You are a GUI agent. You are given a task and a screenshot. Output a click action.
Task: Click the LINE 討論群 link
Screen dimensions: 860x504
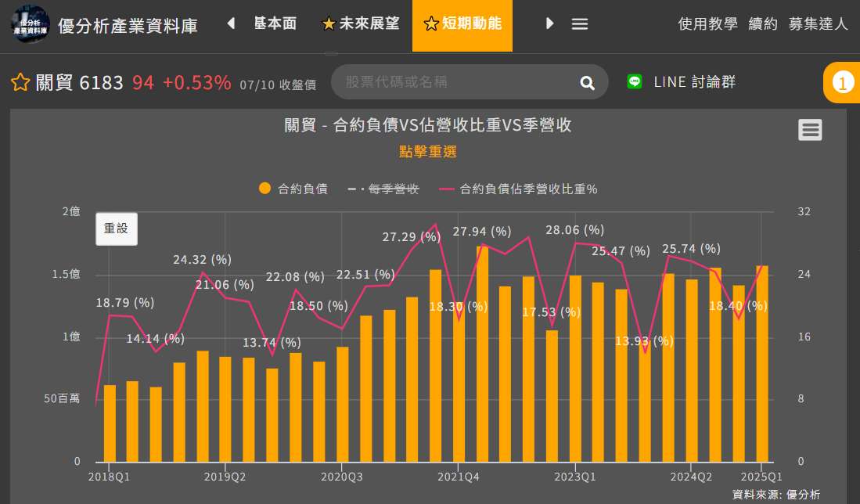point(694,81)
